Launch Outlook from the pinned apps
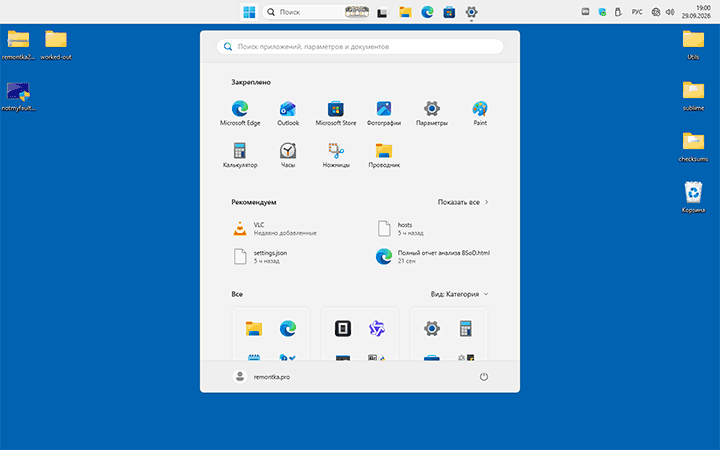Image resolution: width=720 pixels, height=450 pixels. (x=288, y=113)
